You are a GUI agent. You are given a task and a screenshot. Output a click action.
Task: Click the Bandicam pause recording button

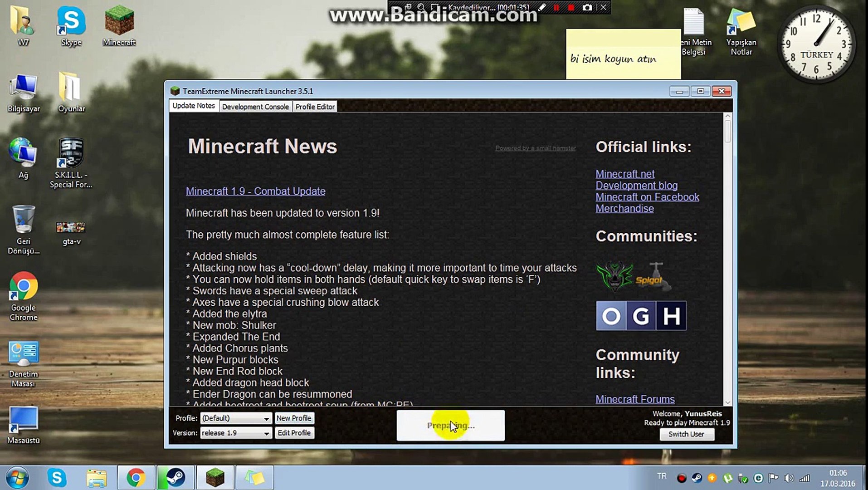pos(556,8)
